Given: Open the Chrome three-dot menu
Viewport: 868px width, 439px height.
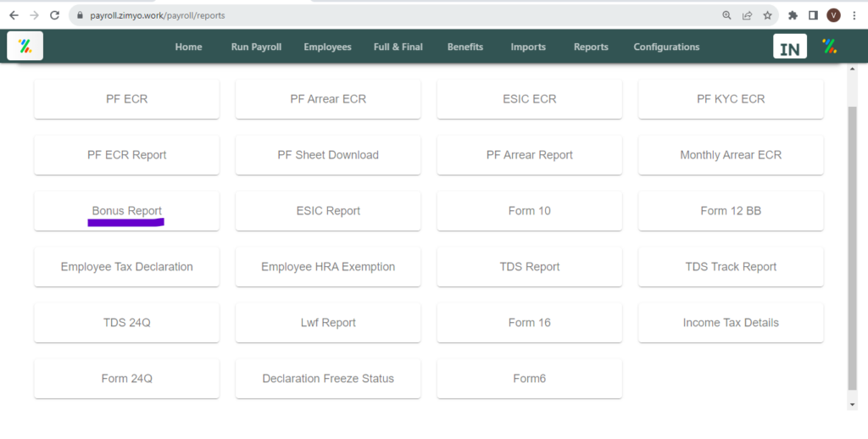Looking at the screenshot, I should 854,15.
